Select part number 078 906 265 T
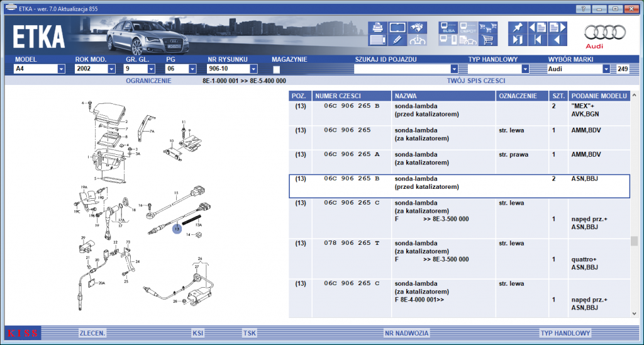The image size is (644, 345). point(352,243)
